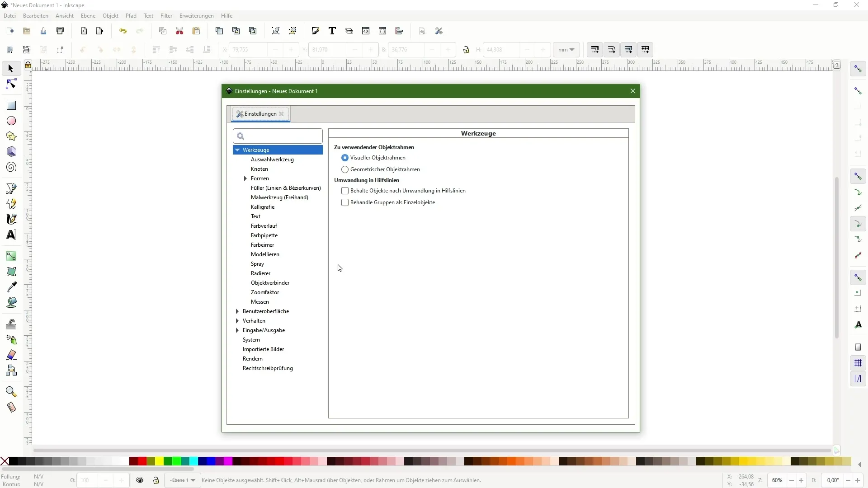
Task: Open the Pfad menu
Action: [131, 16]
